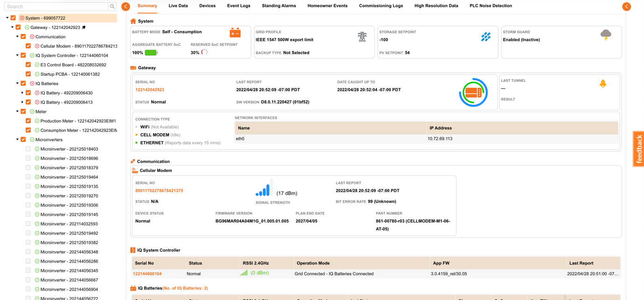Open cellular modem serial 8901170227867842​1375 link
Screen dimensions: 644x300
[159, 191]
